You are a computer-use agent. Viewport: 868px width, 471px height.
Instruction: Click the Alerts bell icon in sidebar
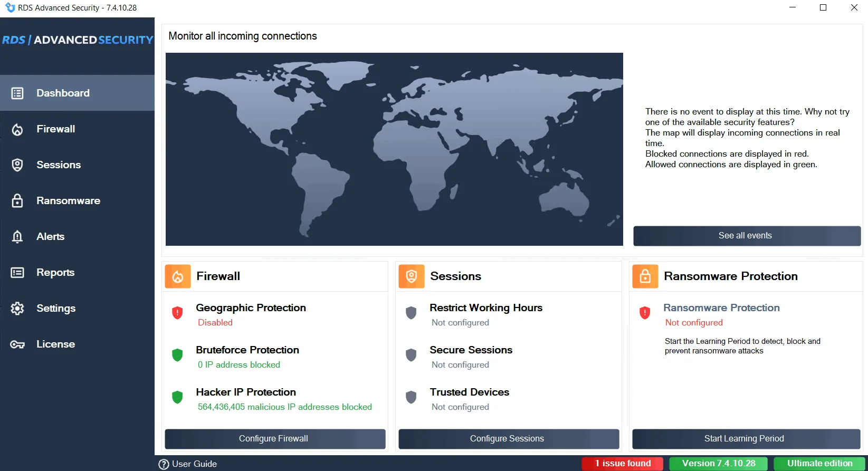(x=17, y=237)
